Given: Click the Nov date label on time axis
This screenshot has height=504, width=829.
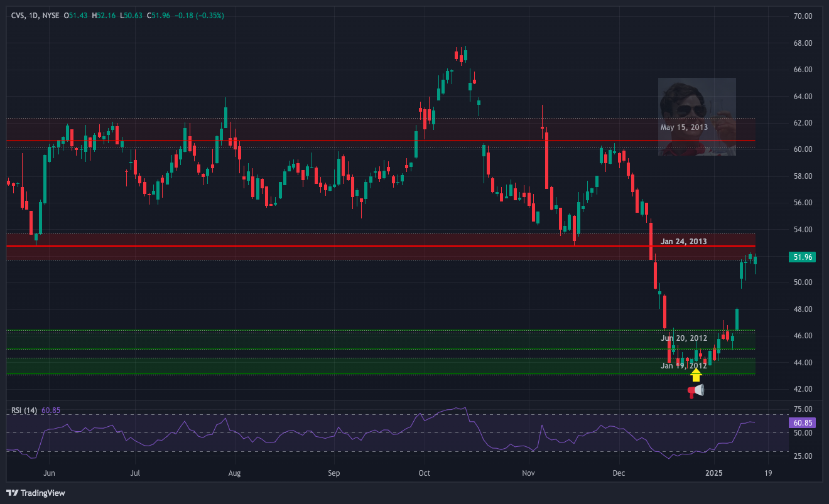Looking at the screenshot, I should [528, 473].
